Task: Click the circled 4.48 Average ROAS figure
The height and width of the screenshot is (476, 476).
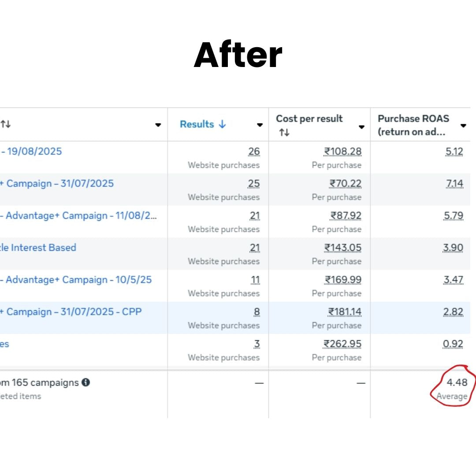Action: click(457, 383)
